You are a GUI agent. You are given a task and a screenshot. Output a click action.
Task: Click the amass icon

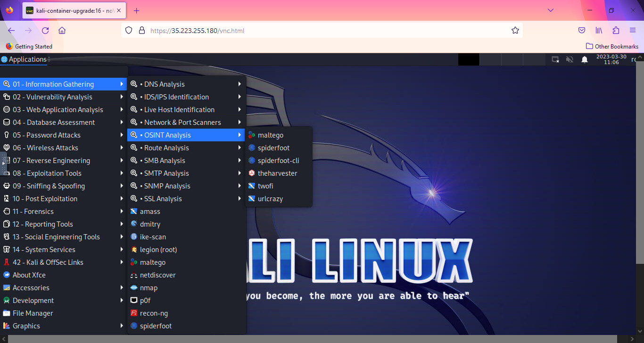point(134,212)
